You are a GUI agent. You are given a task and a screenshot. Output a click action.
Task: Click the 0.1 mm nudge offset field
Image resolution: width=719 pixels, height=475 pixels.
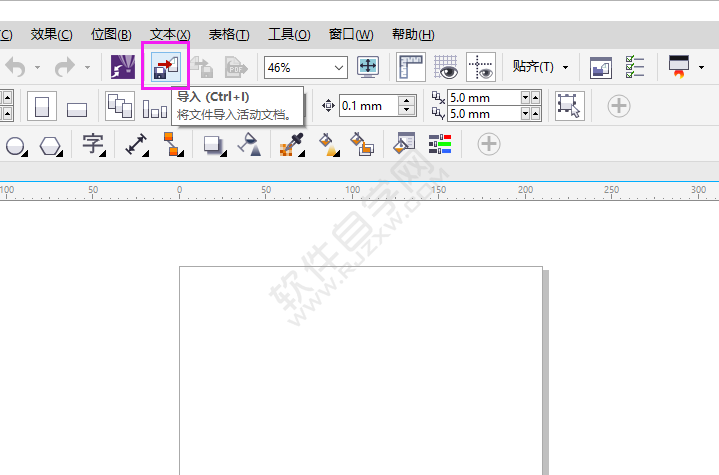(x=369, y=106)
